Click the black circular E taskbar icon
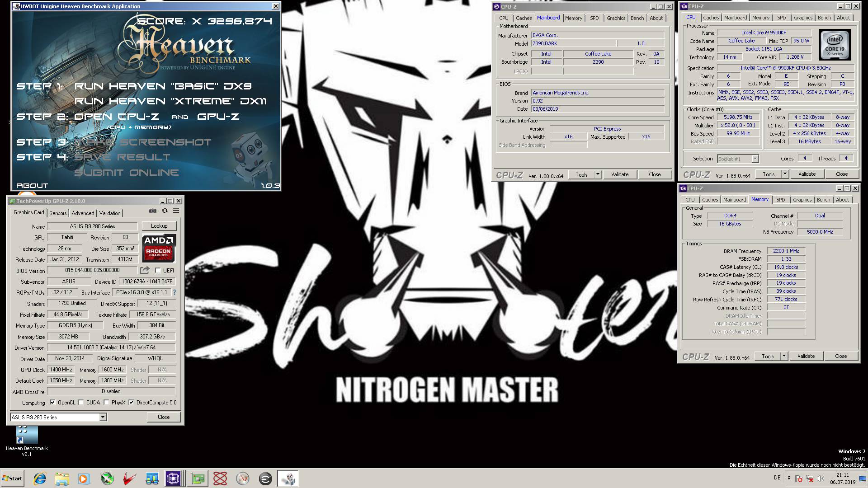868x488 pixels. [265, 479]
